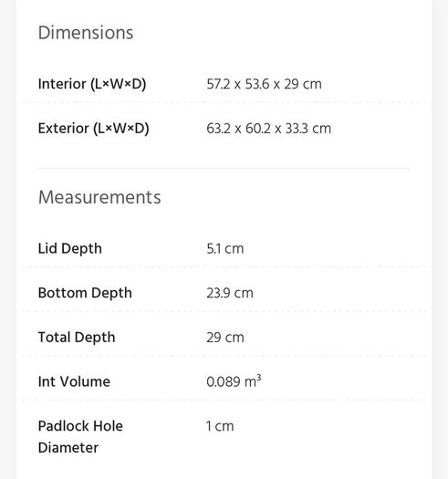Image resolution: width=448 pixels, height=479 pixels.
Task: Click the Dimensions section heading
Action: [x=86, y=33]
